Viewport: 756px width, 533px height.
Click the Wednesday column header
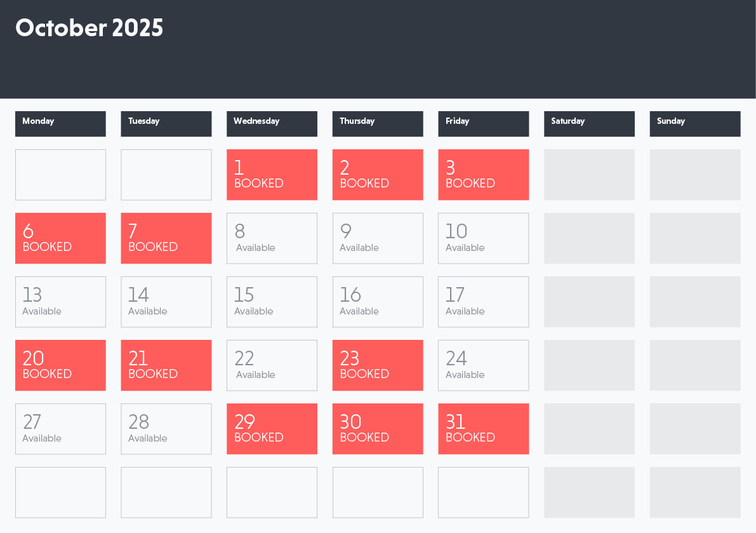(x=272, y=124)
